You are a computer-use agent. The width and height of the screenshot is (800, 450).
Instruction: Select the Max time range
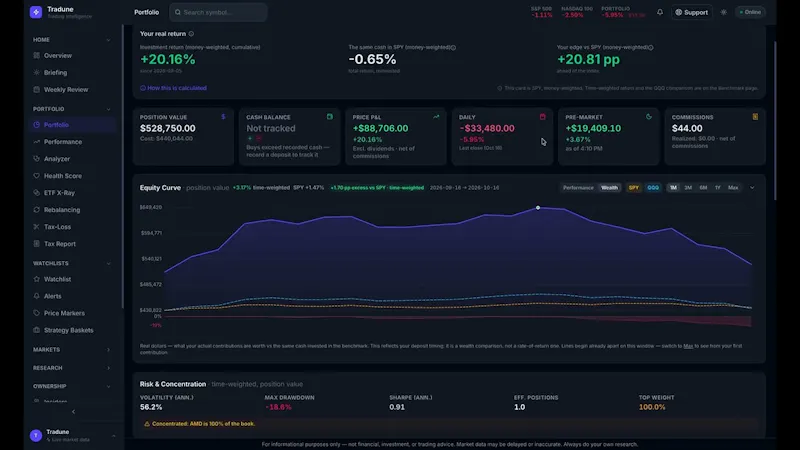(x=733, y=188)
